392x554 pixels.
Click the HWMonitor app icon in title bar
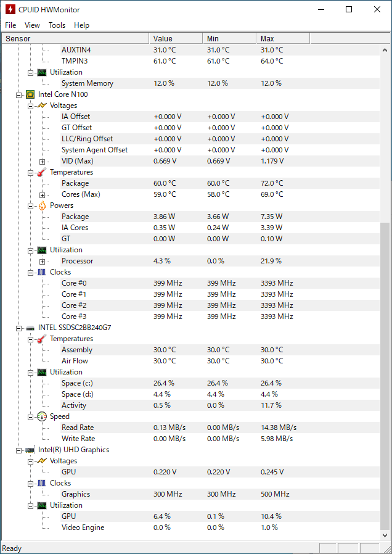click(x=10, y=9)
